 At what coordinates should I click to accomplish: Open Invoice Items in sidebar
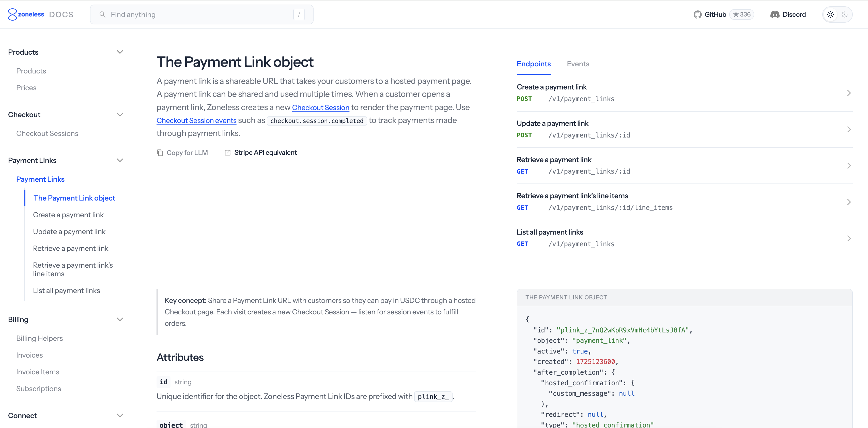pyautogui.click(x=37, y=372)
